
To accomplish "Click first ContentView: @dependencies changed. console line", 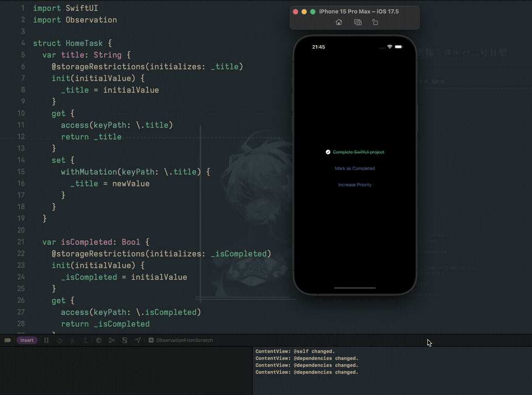I will click(x=307, y=358).
